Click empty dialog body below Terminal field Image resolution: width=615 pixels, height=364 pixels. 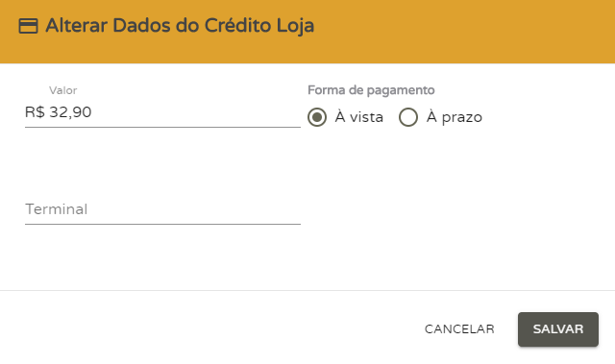(162, 256)
